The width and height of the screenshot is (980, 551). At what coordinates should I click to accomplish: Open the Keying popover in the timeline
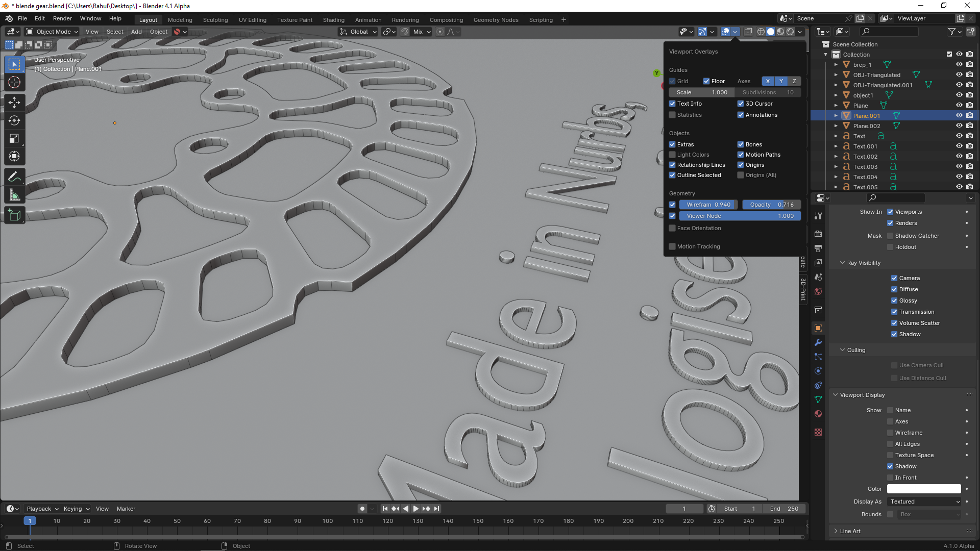tap(76, 509)
